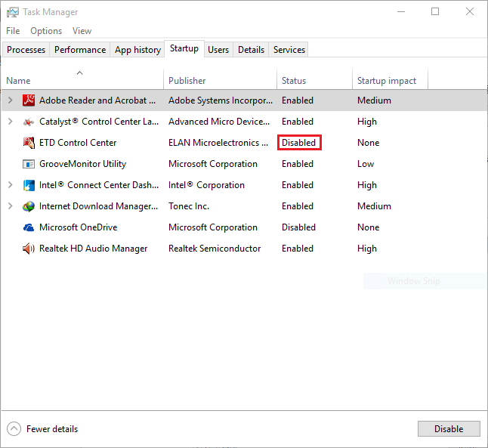Click the Adobe Systems Incorpor... publisher cell
The image size is (488, 448).
coord(221,100)
